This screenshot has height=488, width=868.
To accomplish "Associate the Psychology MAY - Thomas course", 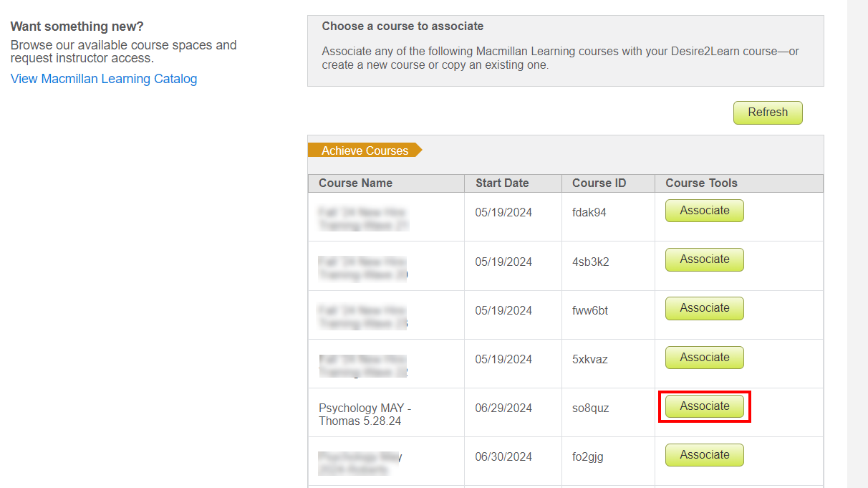I will [704, 406].
